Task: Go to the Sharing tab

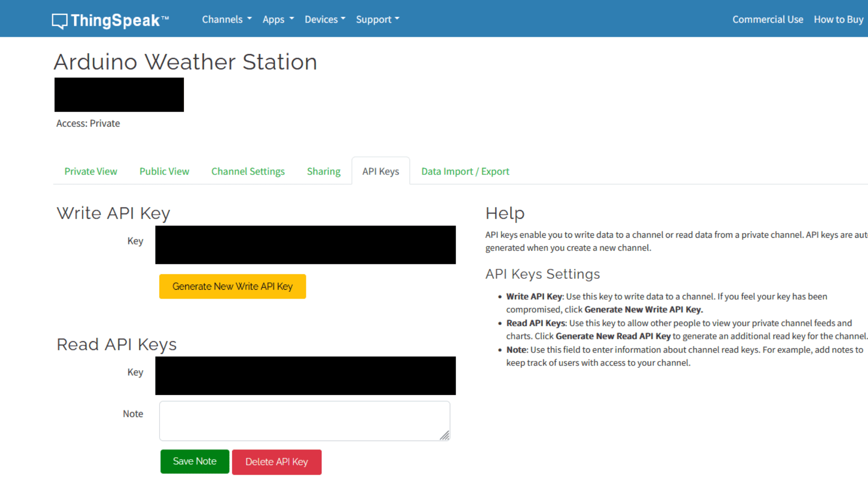Action: click(x=324, y=171)
